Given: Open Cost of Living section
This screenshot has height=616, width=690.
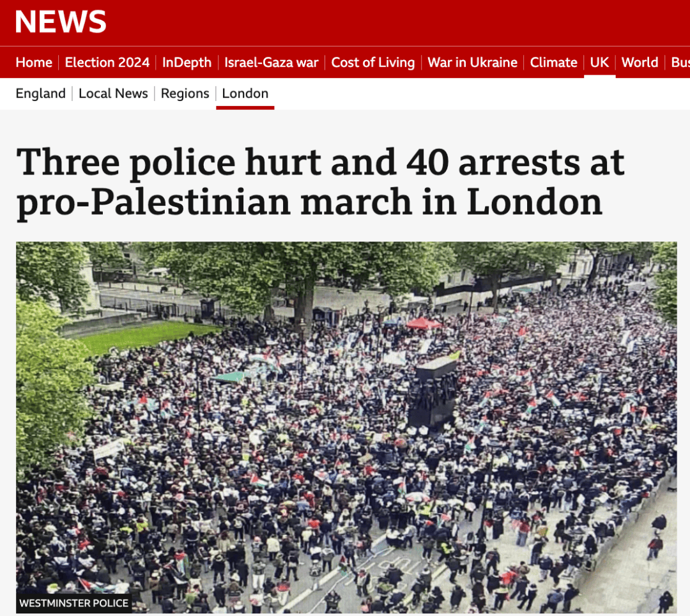Looking at the screenshot, I should (373, 63).
